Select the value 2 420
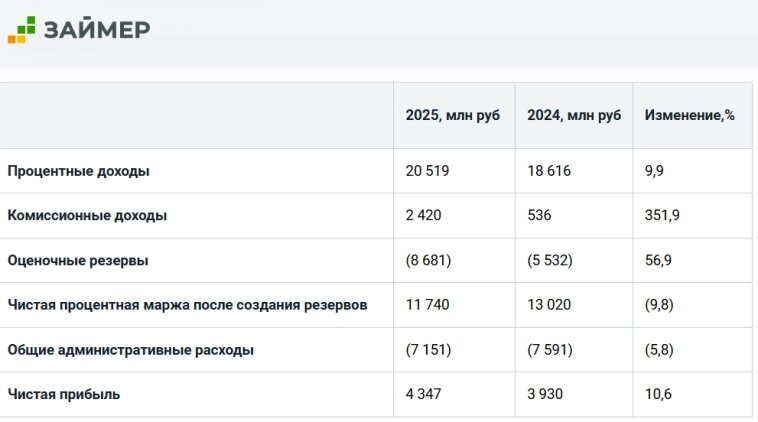The width and height of the screenshot is (758, 422). click(x=423, y=215)
